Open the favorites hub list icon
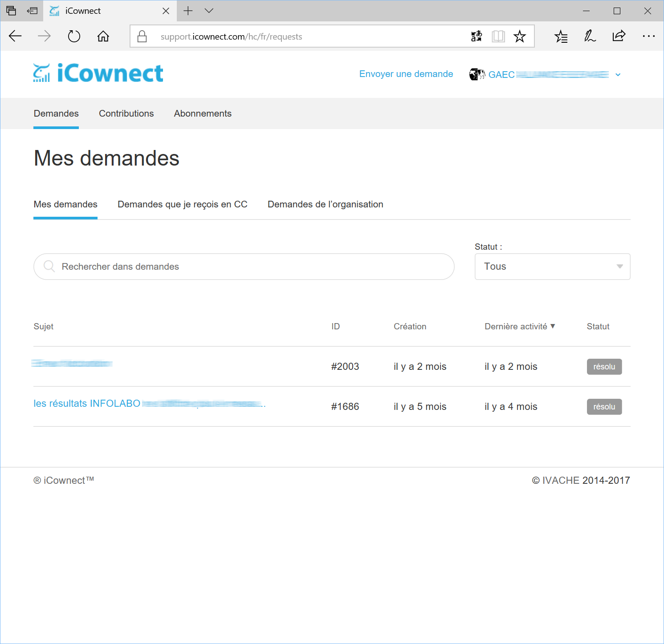The width and height of the screenshot is (664, 644). (561, 36)
